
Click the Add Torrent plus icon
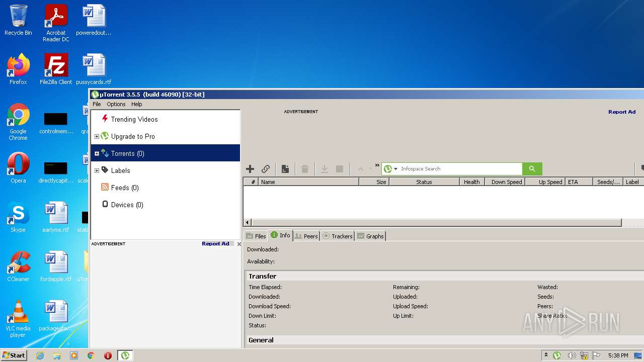250,169
